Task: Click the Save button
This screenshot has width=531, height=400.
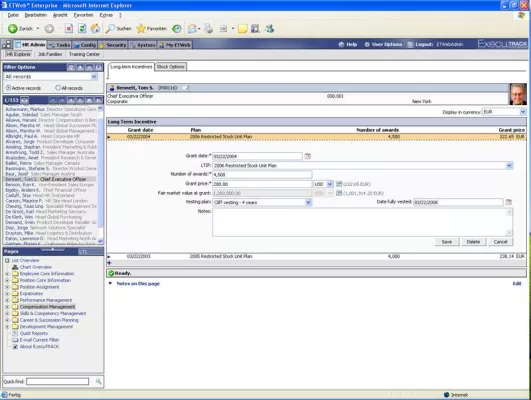Action: [447, 242]
